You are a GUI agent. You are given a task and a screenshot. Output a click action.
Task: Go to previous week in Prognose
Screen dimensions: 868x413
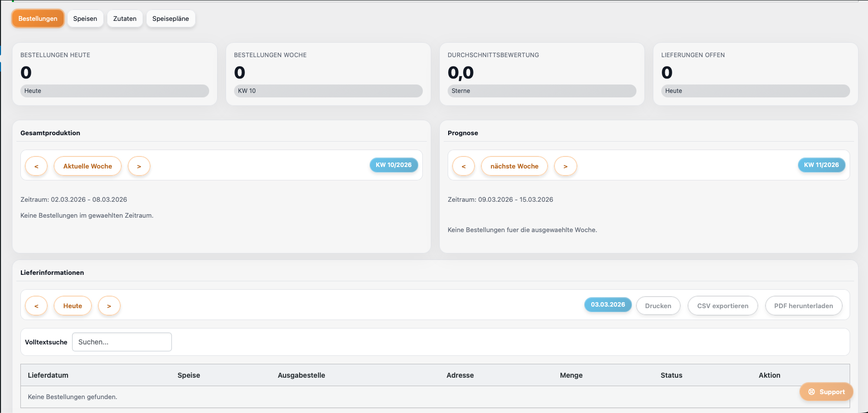[x=464, y=166]
